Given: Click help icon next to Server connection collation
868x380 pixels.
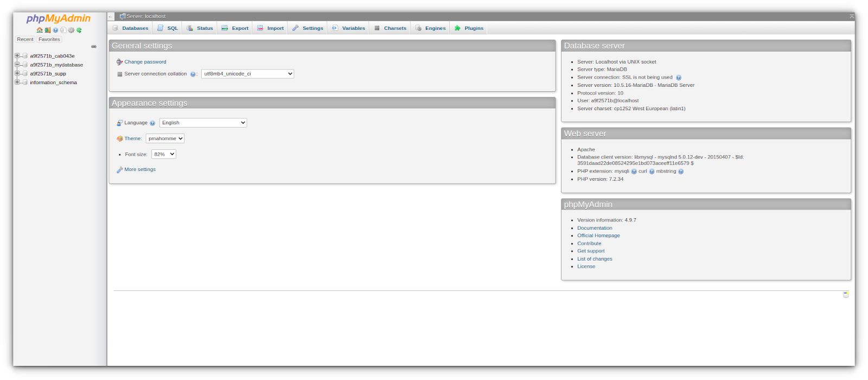Looking at the screenshot, I should (193, 74).
